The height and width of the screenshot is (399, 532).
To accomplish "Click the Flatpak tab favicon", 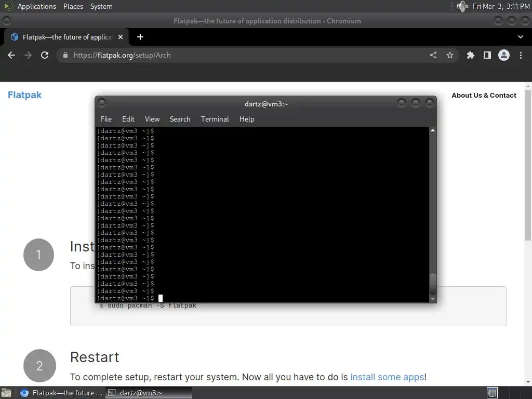I will click(14, 37).
